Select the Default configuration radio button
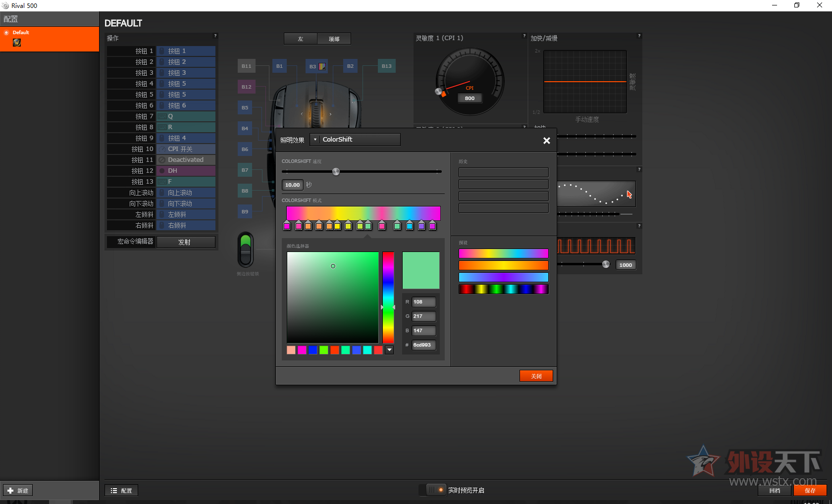 click(6, 33)
